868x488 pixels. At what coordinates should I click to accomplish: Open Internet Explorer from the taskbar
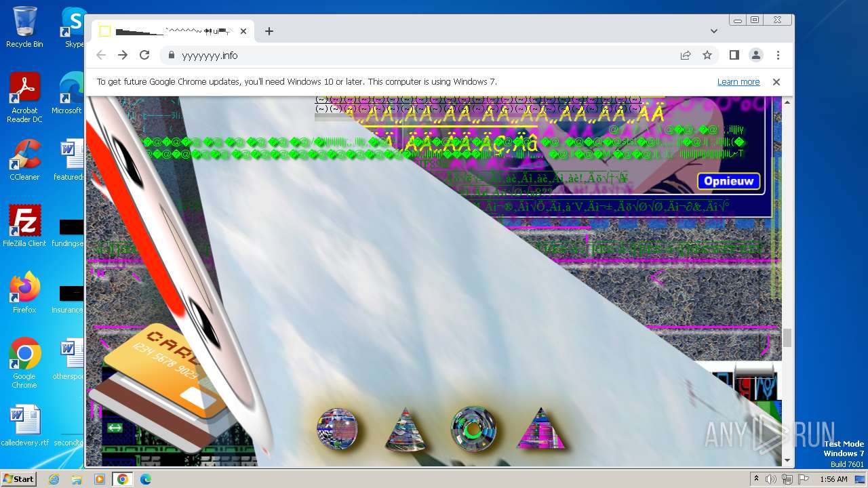tap(54, 479)
